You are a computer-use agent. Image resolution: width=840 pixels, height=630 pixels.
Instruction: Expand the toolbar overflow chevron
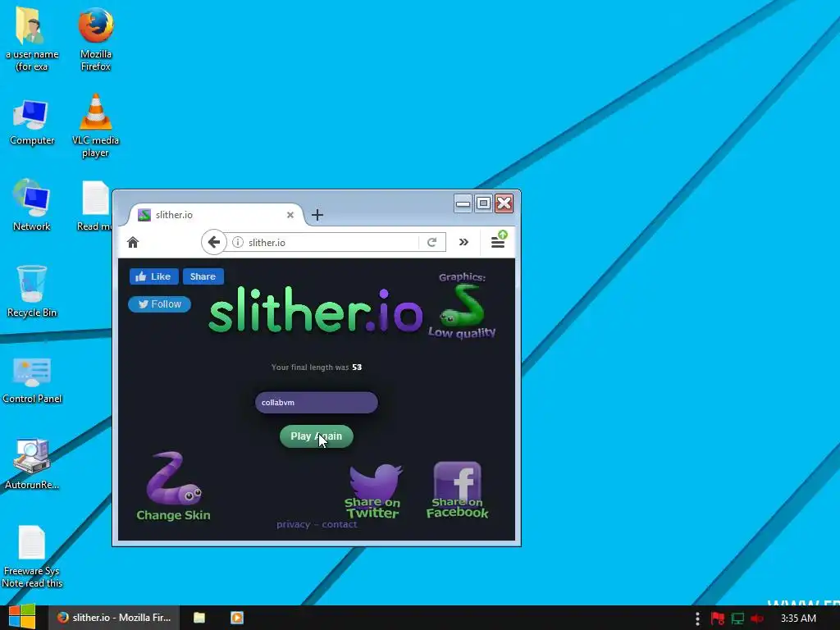click(x=463, y=242)
